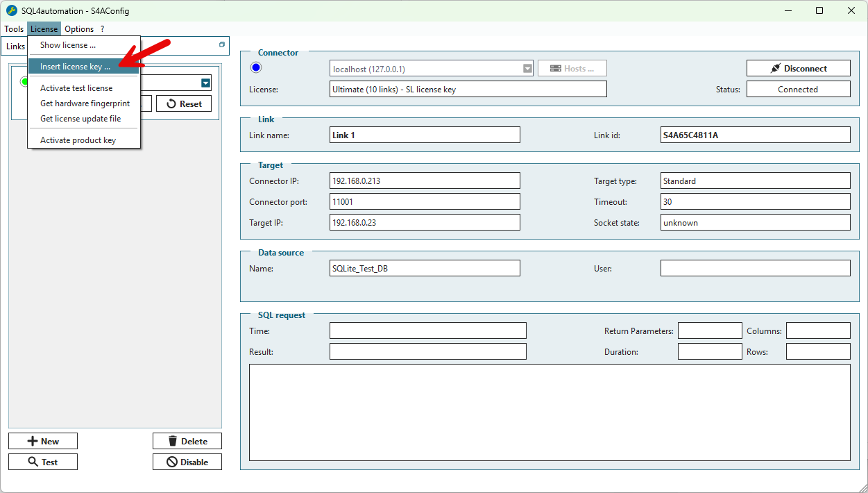The height and width of the screenshot is (493, 868).
Task: Select Get hardware fingerprint
Action: [84, 103]
